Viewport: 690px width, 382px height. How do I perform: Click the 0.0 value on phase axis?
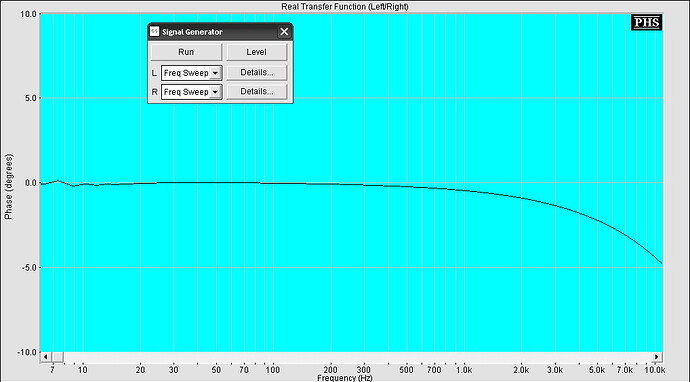30,183
